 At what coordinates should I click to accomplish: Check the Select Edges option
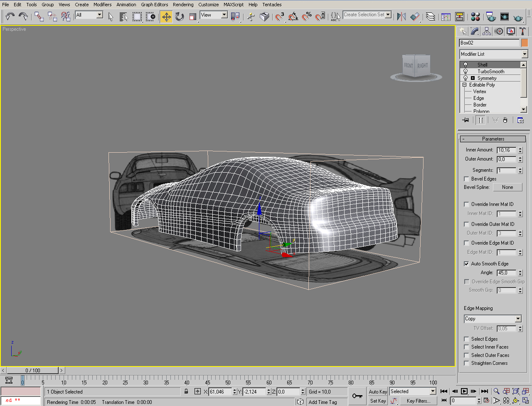466,339
